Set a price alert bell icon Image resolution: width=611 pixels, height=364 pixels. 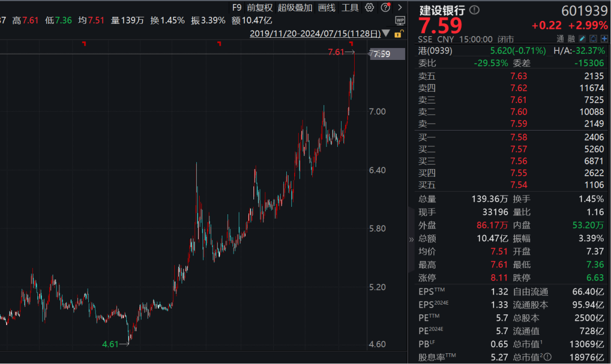pos(593,38)
